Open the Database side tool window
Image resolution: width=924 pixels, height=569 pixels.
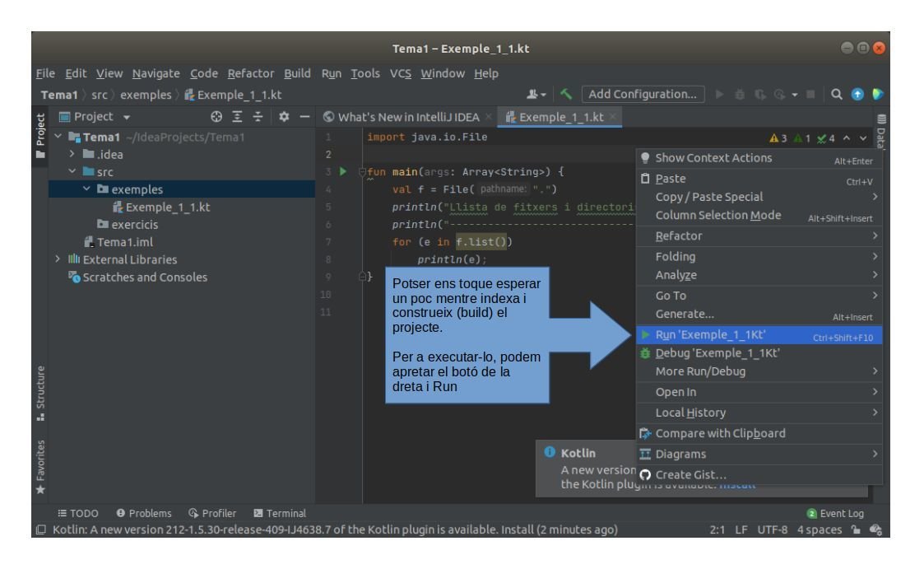click(x=881, y=131)
